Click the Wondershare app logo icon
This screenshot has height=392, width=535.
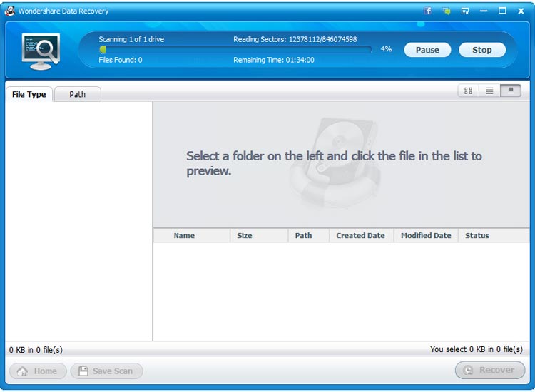10,11
